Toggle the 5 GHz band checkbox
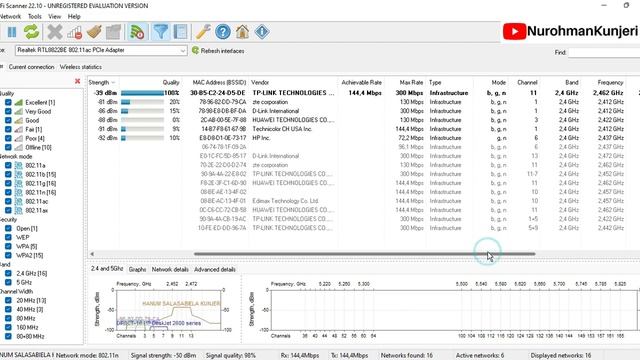 coord(8,282)
